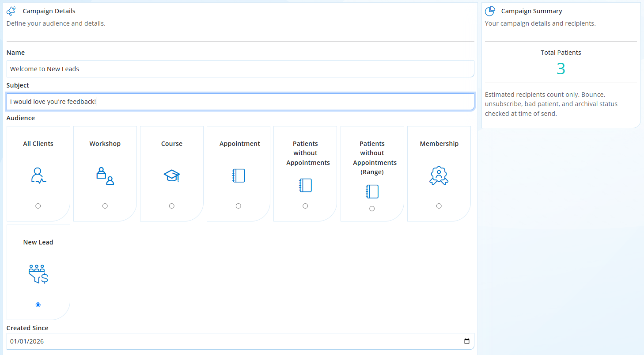Click the Audience label

tap(21, 118)
